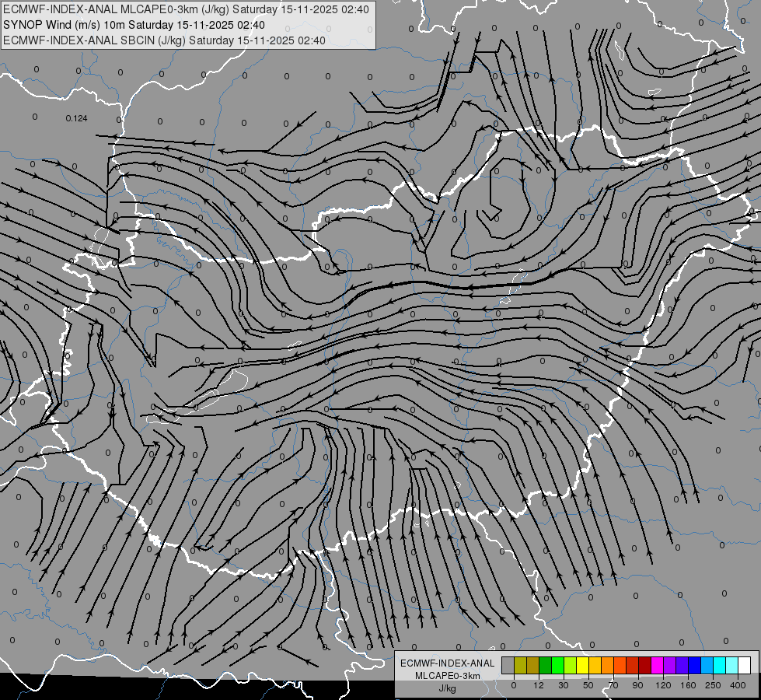This screenshot has height=700, width=761.
Task: Click ECMWF-INDEX-ANAL text in the legend box
Action: tap(447, 663)
